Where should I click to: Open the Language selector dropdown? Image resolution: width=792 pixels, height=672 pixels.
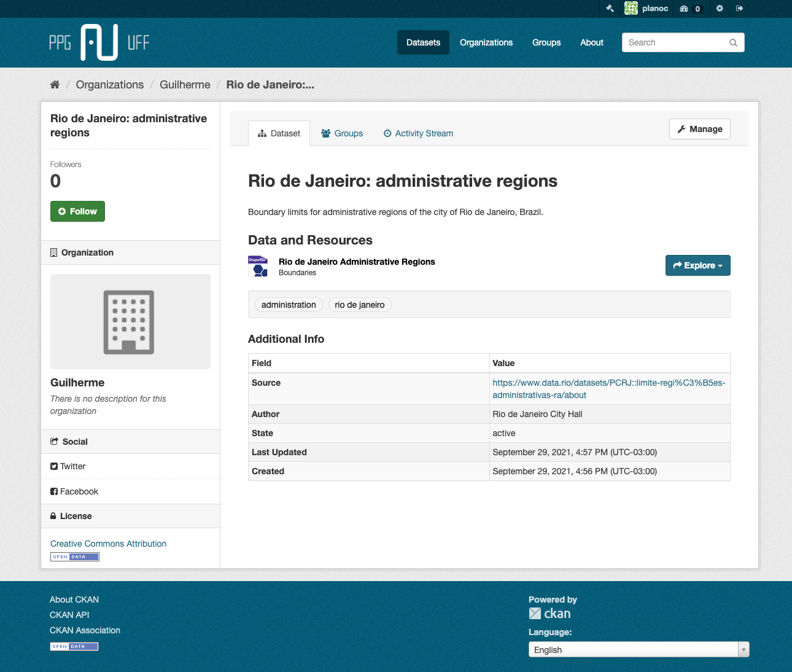point(639,650)
